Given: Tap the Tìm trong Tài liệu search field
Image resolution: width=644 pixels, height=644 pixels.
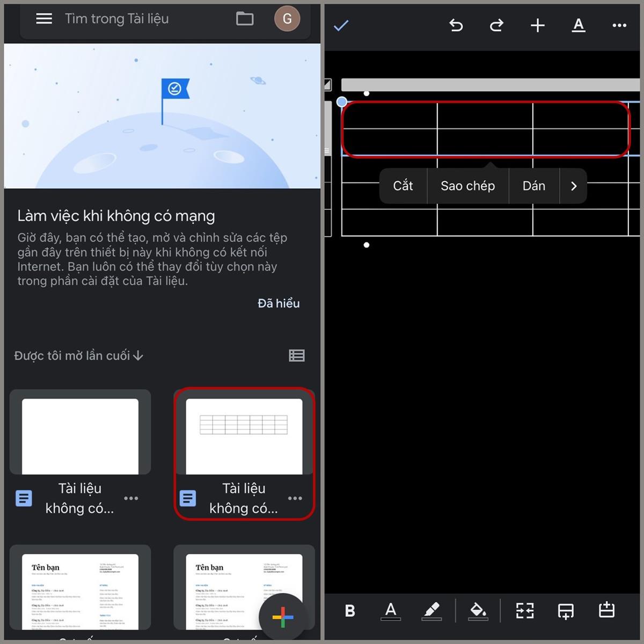Looking at the screenshot, I should click(116, 18).
